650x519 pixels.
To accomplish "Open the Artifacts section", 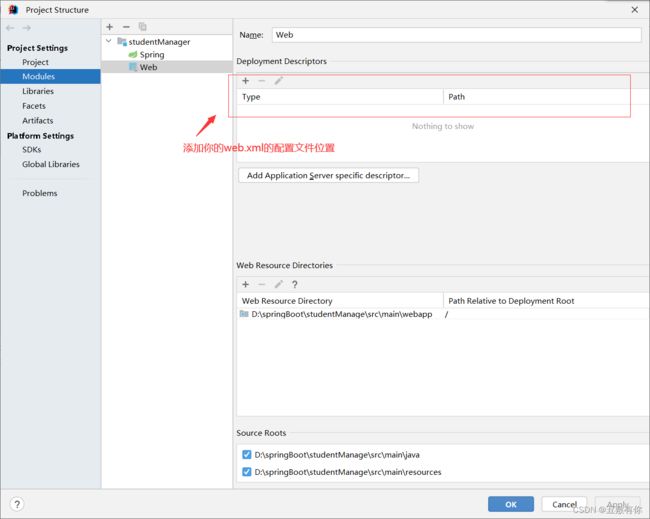I will coord(38,121).
